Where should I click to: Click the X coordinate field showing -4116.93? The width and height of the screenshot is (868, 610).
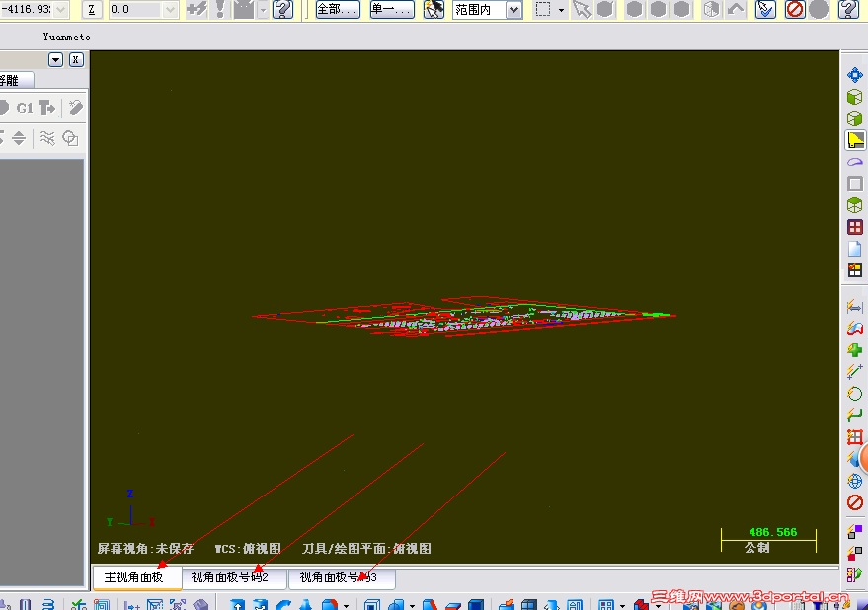pyautogui.click(x=27, y=10)
